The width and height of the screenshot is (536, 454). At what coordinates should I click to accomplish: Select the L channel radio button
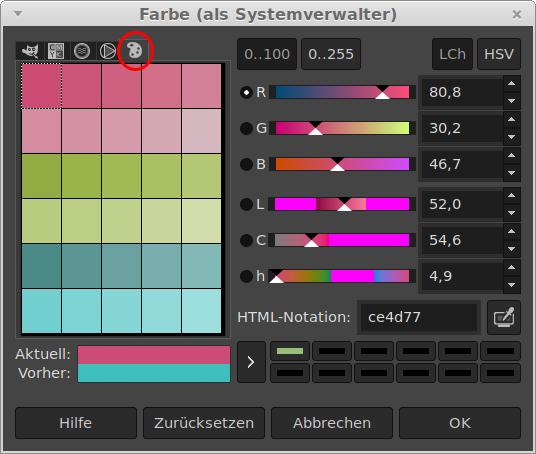(x=246, y=204)
